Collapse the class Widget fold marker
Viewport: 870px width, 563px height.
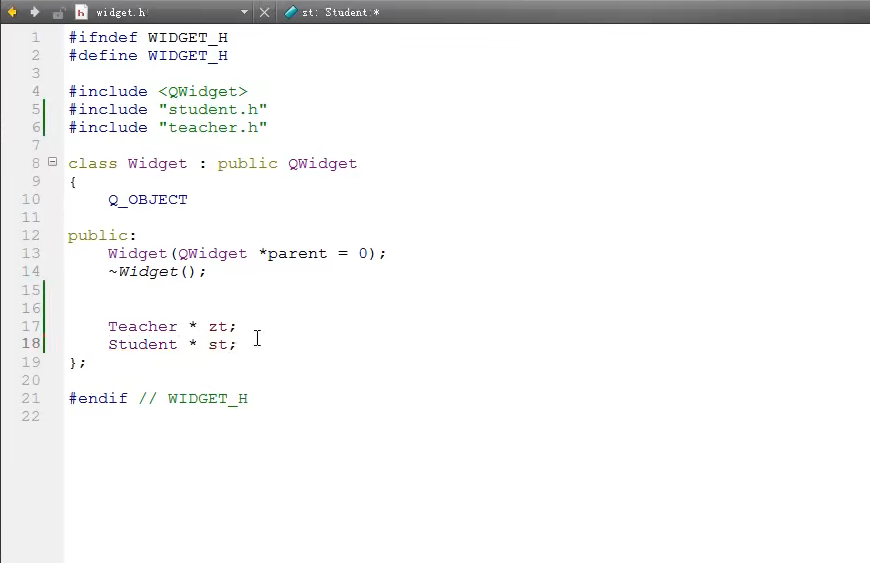[53, 162]
